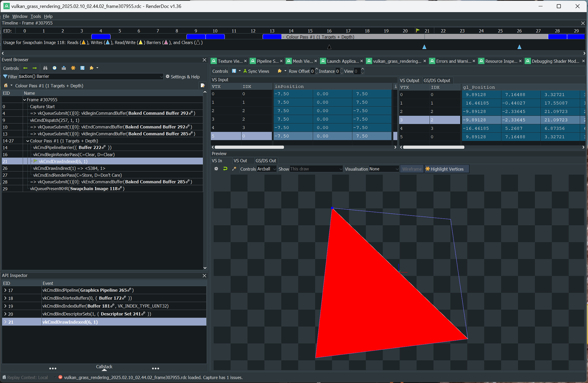Close the Event Browser panel
Image resolution: width=588 pixels, height=383 pixels.
pos(205,60)
